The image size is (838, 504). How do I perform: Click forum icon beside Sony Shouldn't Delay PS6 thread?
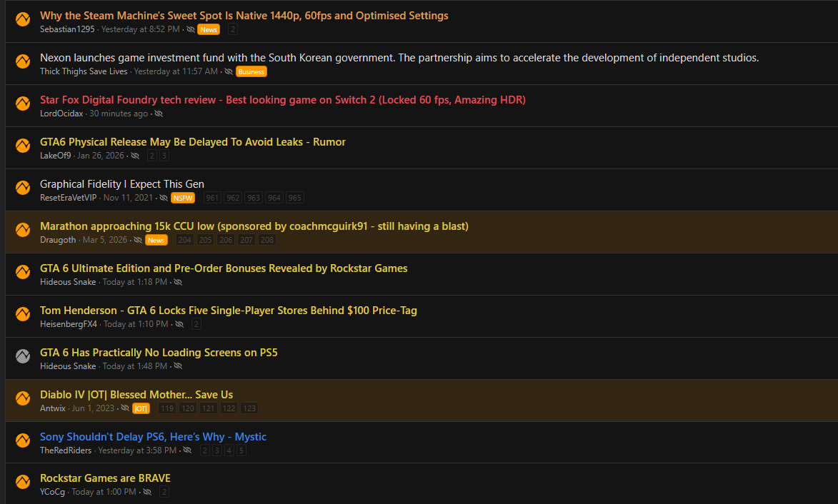tap(22, 440)
